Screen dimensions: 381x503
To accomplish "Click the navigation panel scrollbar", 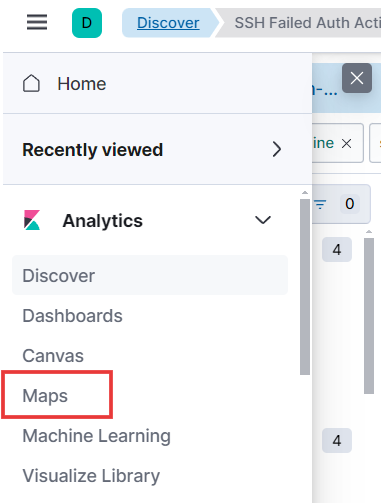I will click(x=305, y=287).
